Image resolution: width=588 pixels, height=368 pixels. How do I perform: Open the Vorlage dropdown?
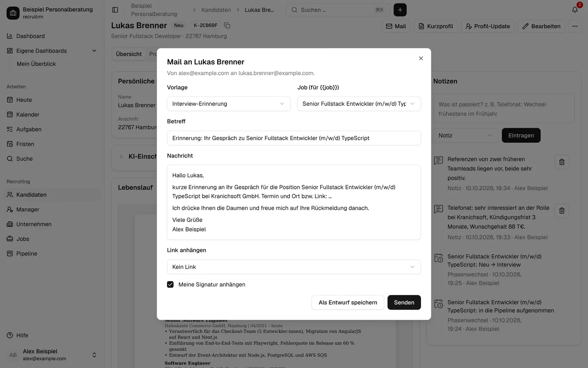pos(229,104)
